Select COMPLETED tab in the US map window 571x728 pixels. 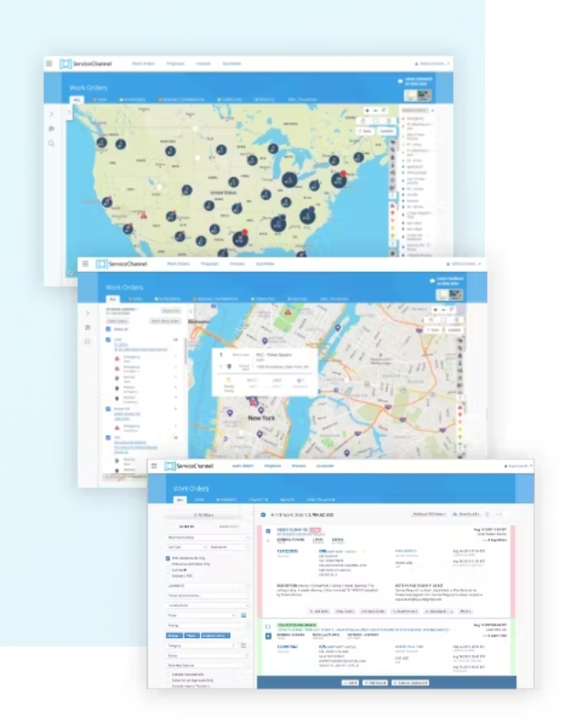click(230, 99)
